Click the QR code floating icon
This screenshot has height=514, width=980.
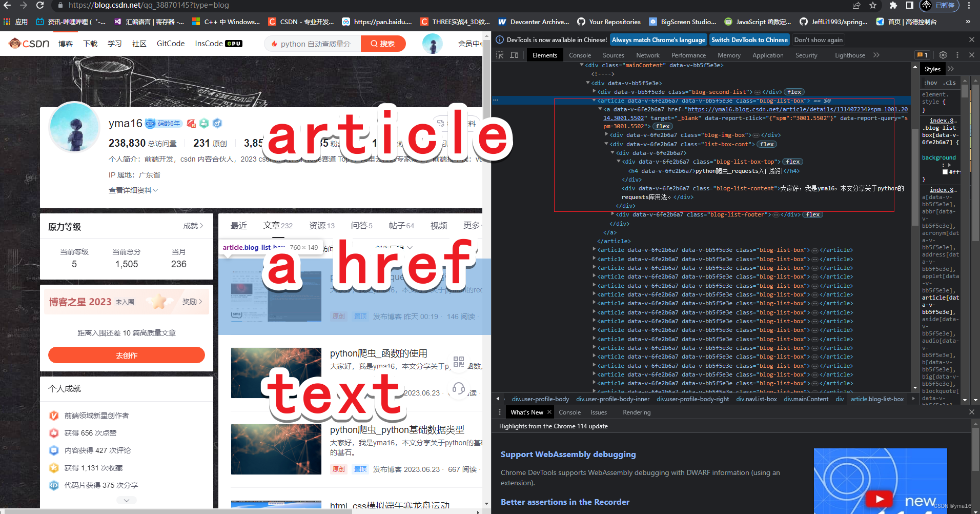pyautogui.click(x=459, y=362)
